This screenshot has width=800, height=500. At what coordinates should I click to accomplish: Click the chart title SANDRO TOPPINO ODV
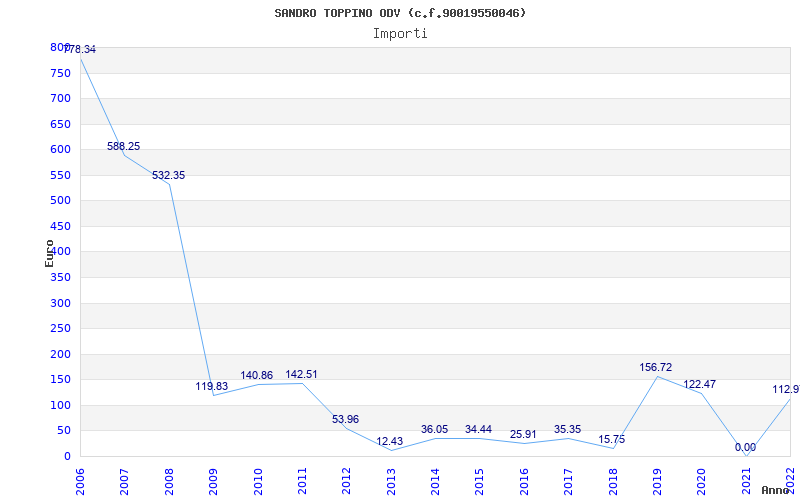click(x=400, y=13)
